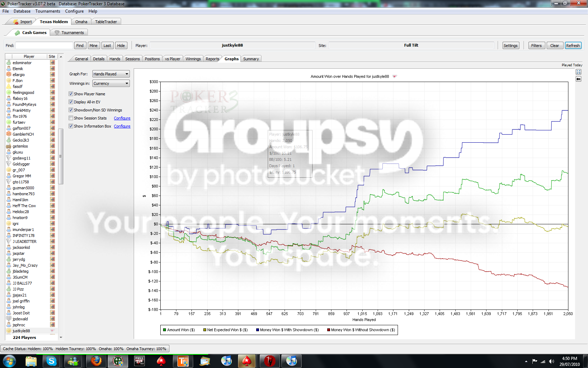Launch Firefox from the taskbar
This screenshot has width=588, height=368.
click(x=96, y=361)
